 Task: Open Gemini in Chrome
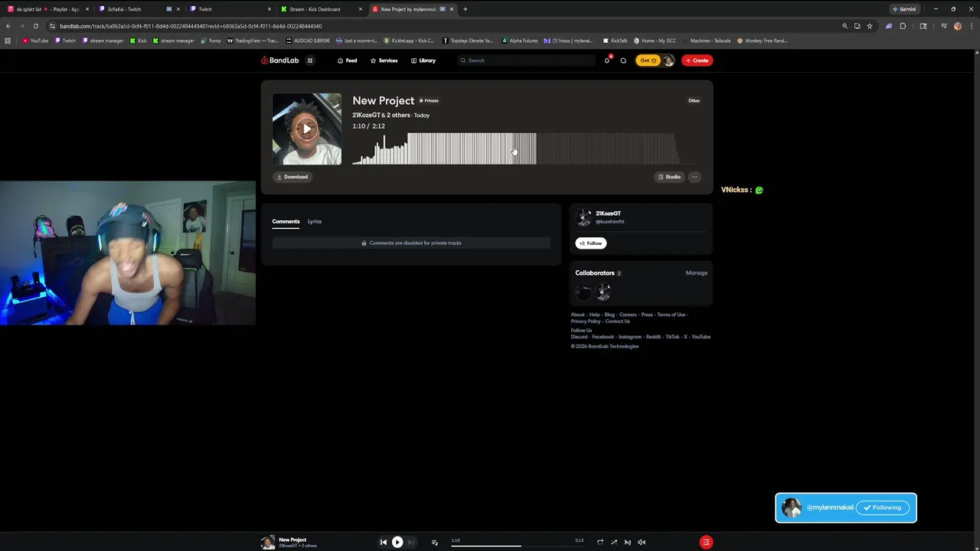pyautogui.click(x=904, y=9)
